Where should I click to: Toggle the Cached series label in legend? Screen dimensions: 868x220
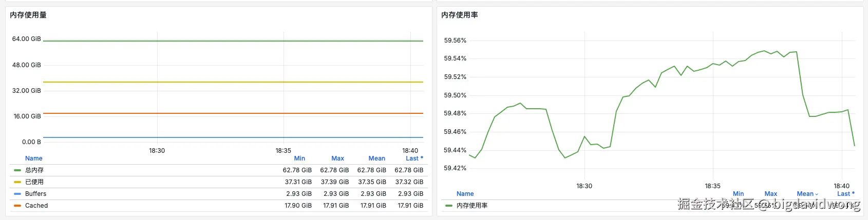pos(36,206)
